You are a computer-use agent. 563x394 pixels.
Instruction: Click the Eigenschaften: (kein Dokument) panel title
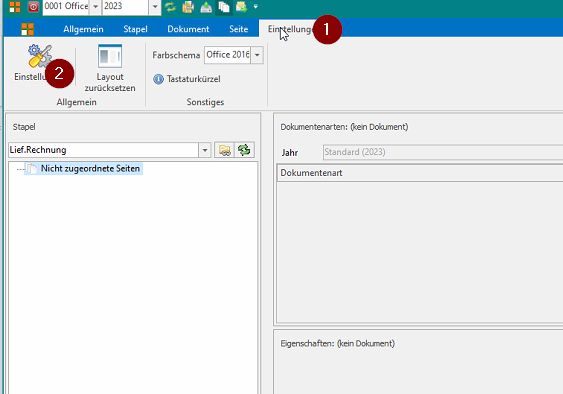point(338,343)
